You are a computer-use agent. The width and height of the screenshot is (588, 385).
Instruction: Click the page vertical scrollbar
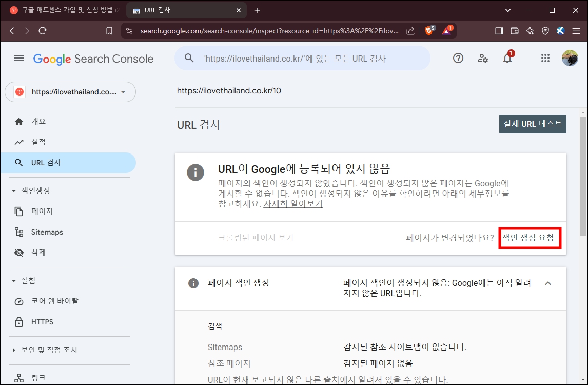583,177
